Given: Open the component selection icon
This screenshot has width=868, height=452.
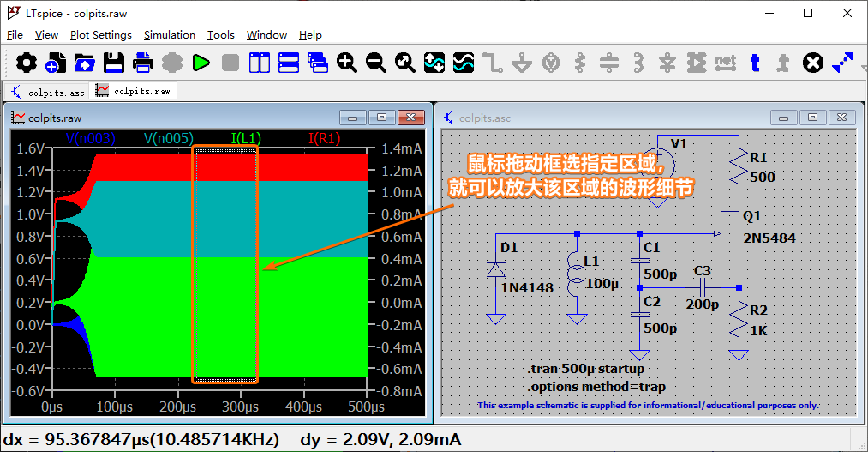Looking at the screenshot, I should pyautogui.click(x=697, y=63).
